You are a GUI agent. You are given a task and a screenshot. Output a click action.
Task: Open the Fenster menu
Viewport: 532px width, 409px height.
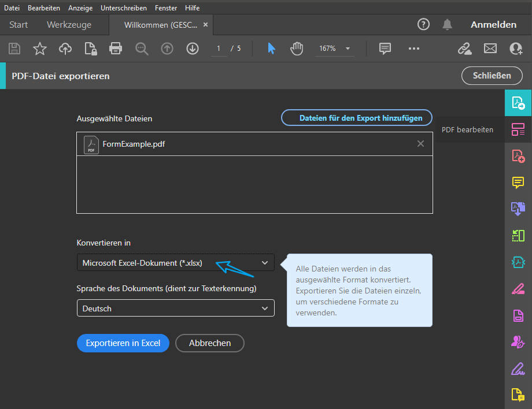pos(166,8)
